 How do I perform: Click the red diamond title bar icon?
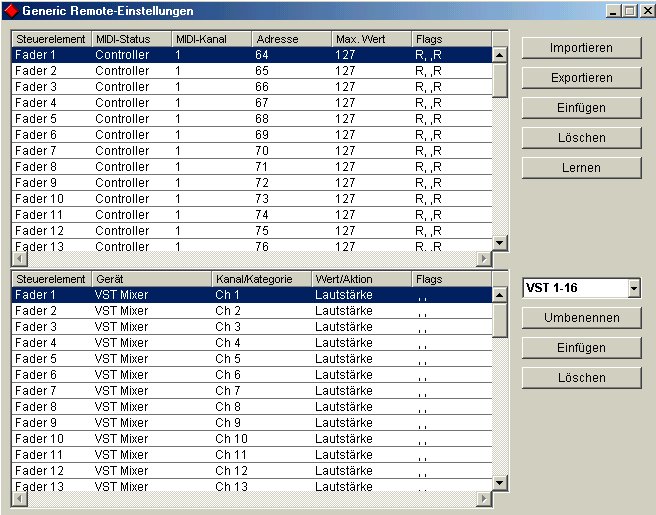(12, 10)
